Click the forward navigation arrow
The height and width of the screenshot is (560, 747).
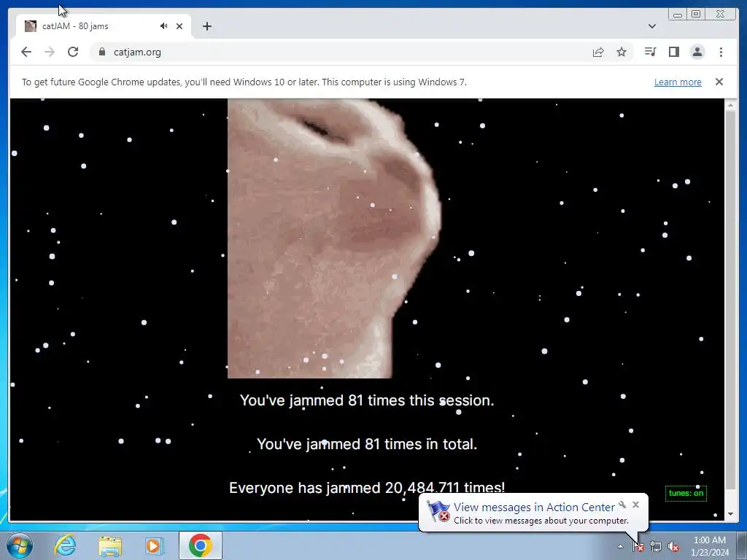pos(50,52)
